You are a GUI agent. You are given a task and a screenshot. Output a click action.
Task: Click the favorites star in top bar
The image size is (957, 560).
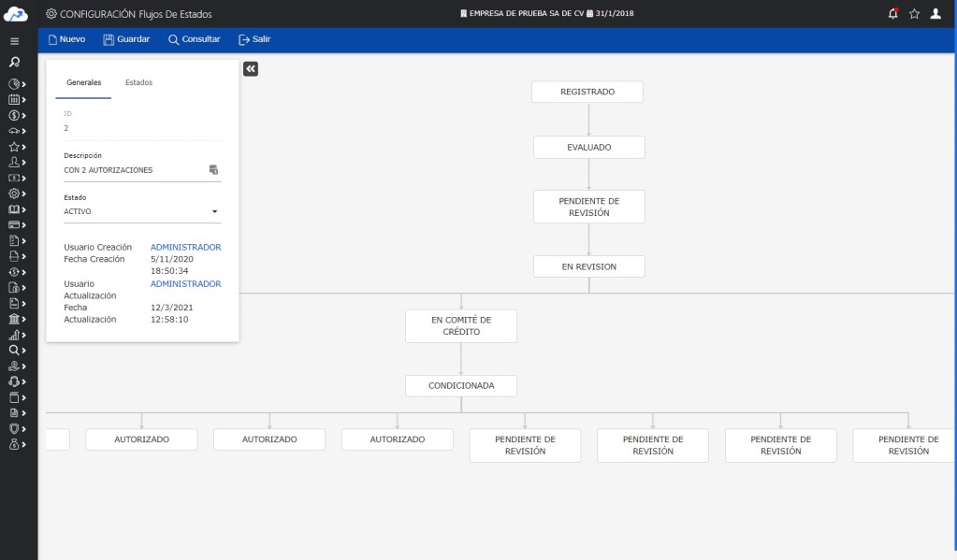(x=914, y=14)
